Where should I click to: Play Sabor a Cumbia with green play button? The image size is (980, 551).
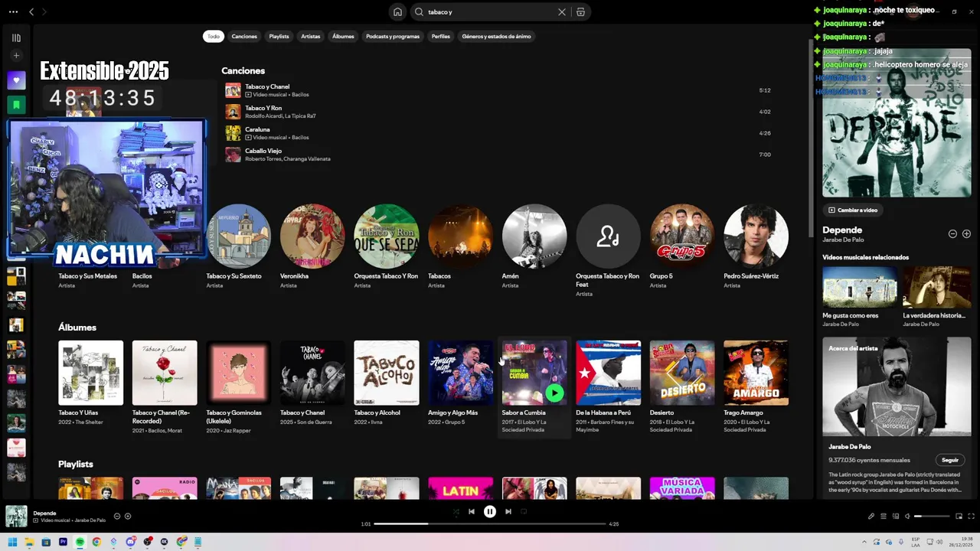pyautogui.click(x=554, y=393)
